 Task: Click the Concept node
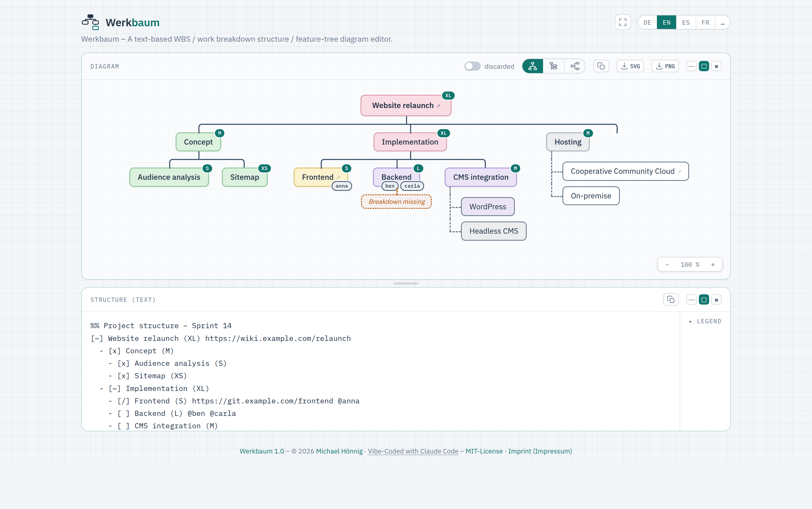pyautogui.click(x=198, y=142)
